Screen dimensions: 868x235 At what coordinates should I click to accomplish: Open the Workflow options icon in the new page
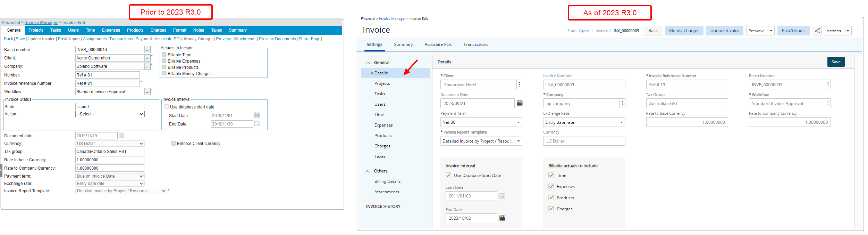pyautogui.click(x=828, y=103)
